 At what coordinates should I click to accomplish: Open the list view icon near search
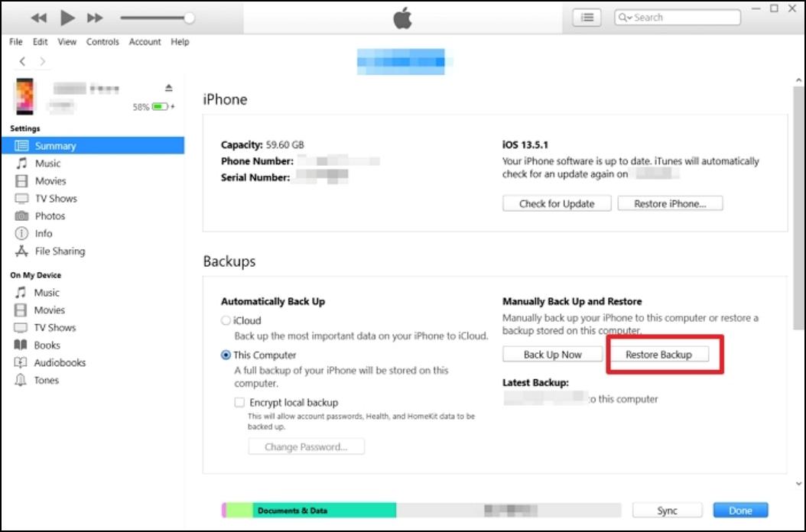(587, 18)
